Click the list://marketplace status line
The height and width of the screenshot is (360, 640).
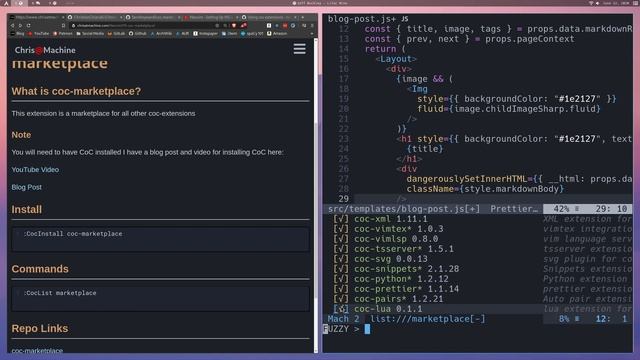pyautogui.click(x=428, y=319)
